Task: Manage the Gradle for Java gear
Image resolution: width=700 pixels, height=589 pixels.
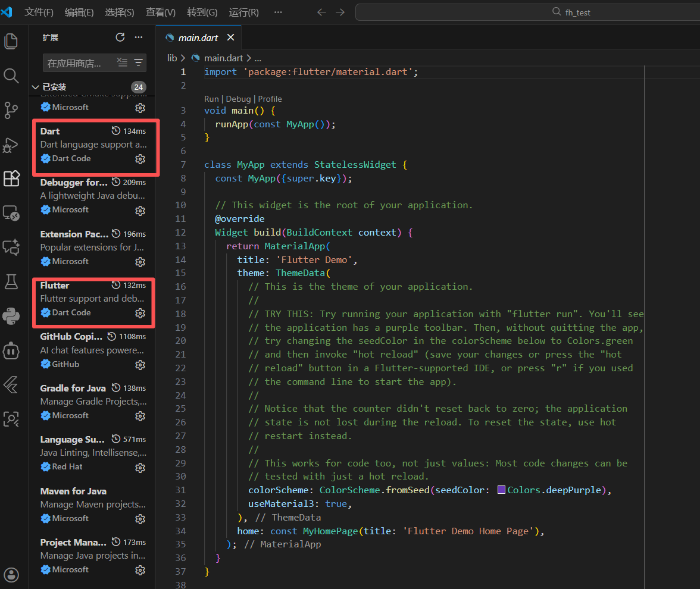Action: 140,416
